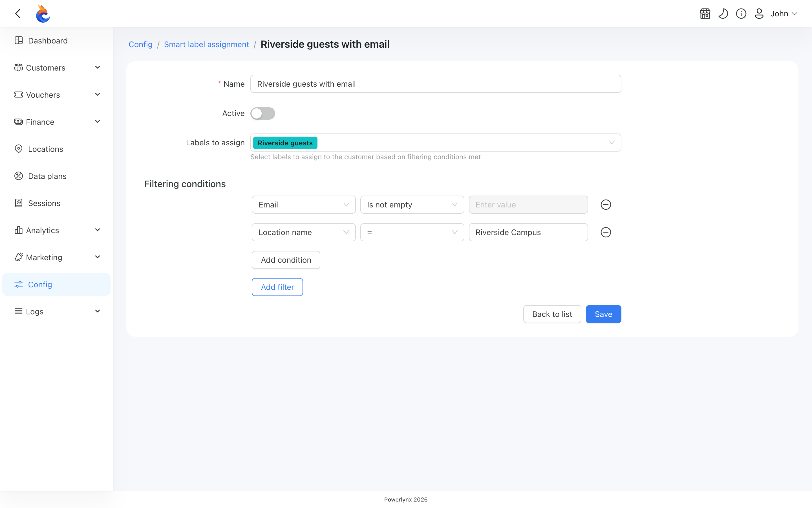The image size is (812, 508).
Task: Click the Marketing bell icon in sidebar
Action: click(18, 257)
